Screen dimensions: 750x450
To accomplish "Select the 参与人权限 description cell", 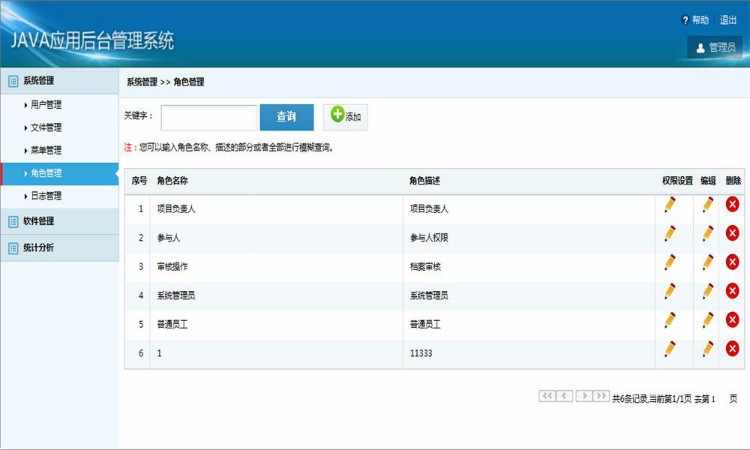I will click(x=429, y=238).
